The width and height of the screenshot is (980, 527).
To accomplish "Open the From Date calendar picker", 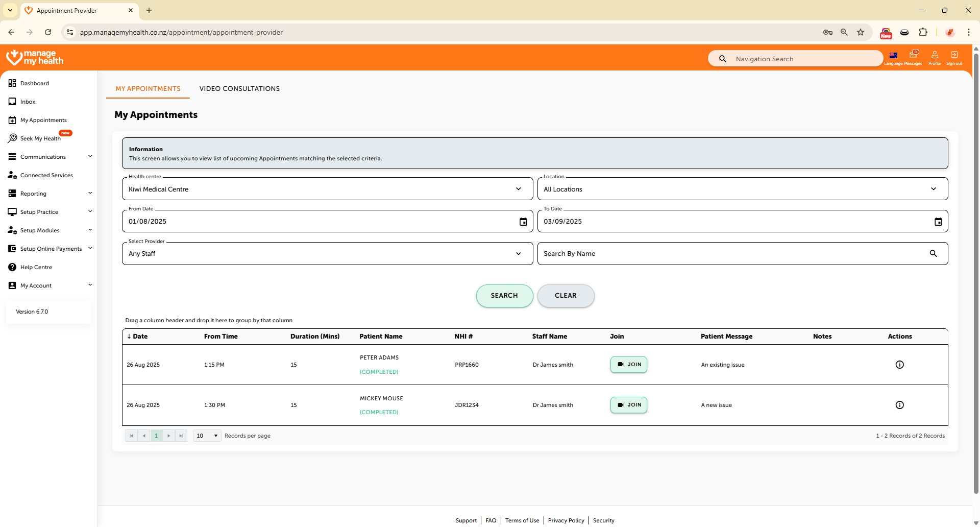I will coord(523,222).
